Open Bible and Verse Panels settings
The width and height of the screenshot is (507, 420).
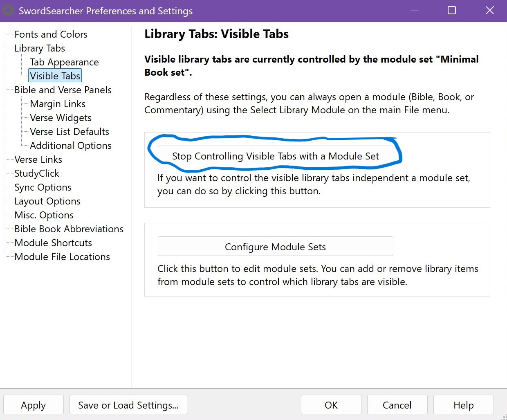(63, 90)
